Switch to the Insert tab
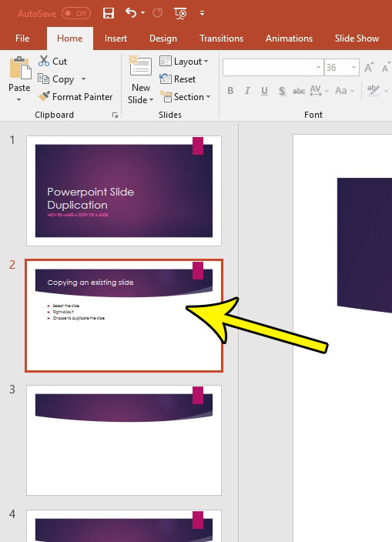 point(116,38)
